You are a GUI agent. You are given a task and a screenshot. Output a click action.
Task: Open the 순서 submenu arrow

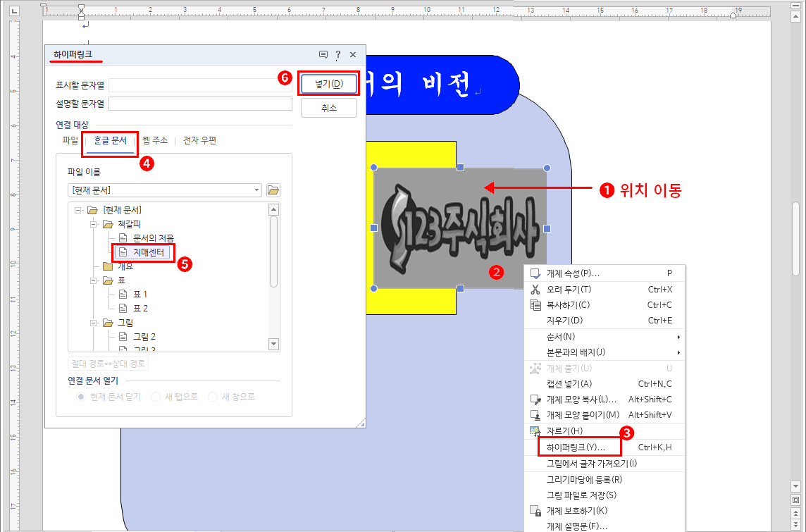click(x=678, y=338)
